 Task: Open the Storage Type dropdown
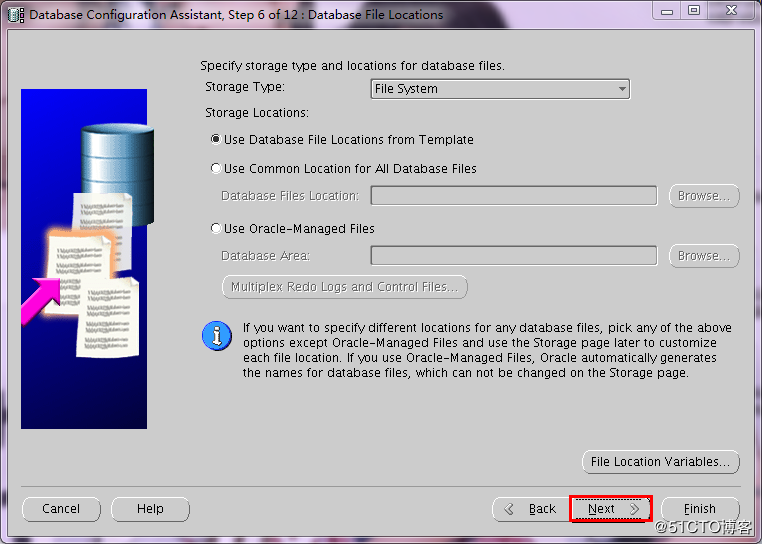tap(500, 89)
